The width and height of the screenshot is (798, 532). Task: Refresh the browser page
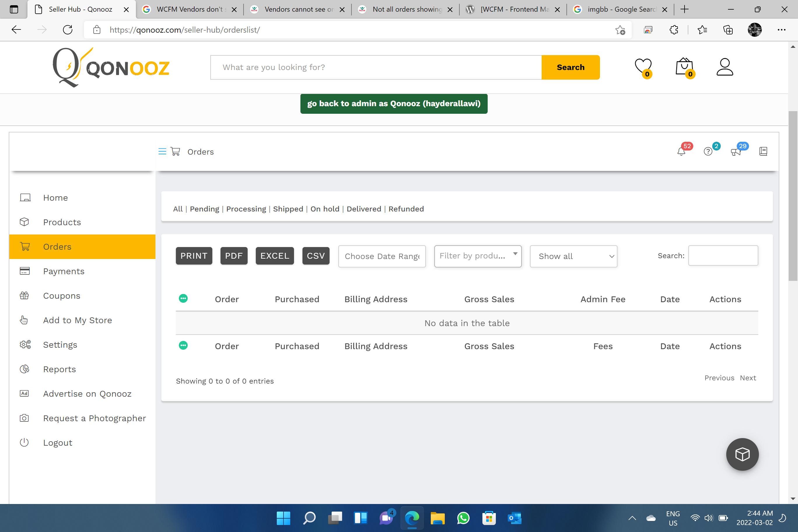click(x=68, y=30)
